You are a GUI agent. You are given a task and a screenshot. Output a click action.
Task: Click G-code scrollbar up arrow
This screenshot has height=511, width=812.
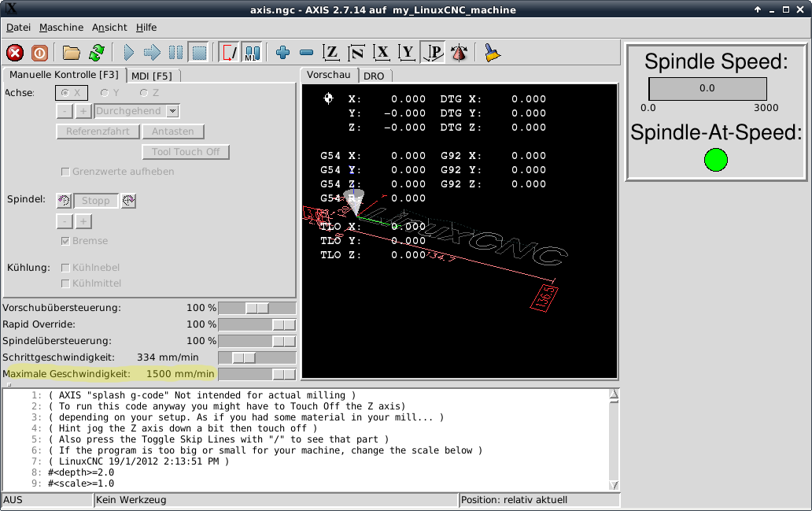[x=614, y=395]
